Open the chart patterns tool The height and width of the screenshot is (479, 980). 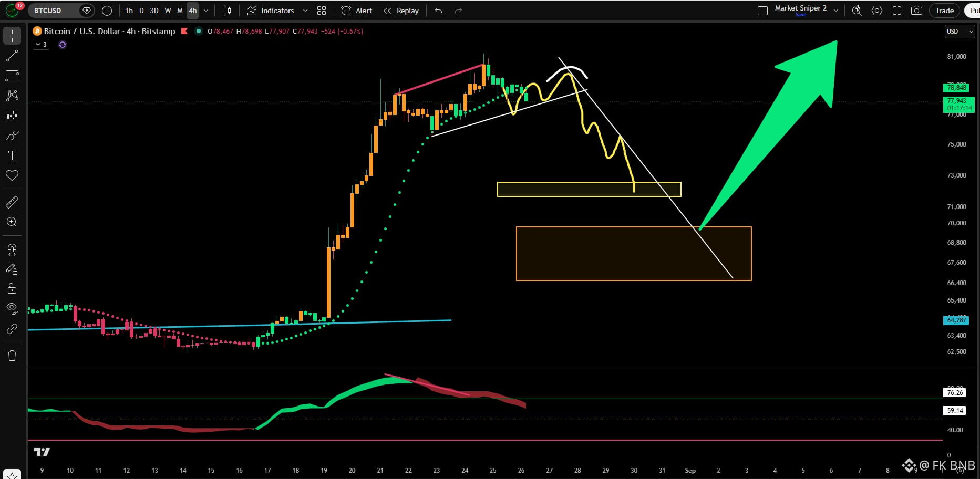click(x=12, y=96)
